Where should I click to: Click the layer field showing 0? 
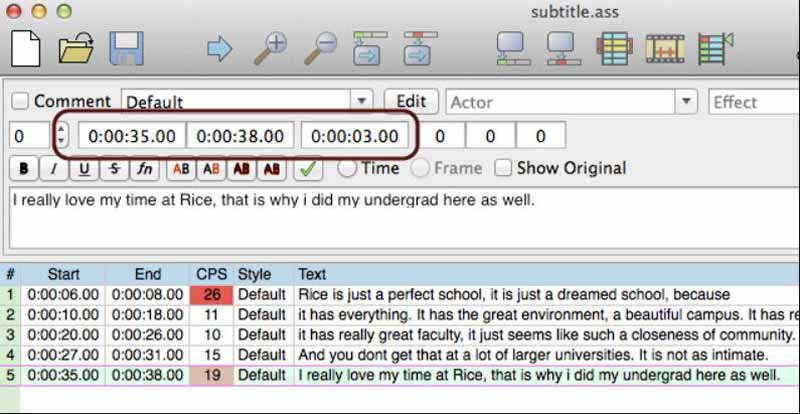click(x=30, y=135)
